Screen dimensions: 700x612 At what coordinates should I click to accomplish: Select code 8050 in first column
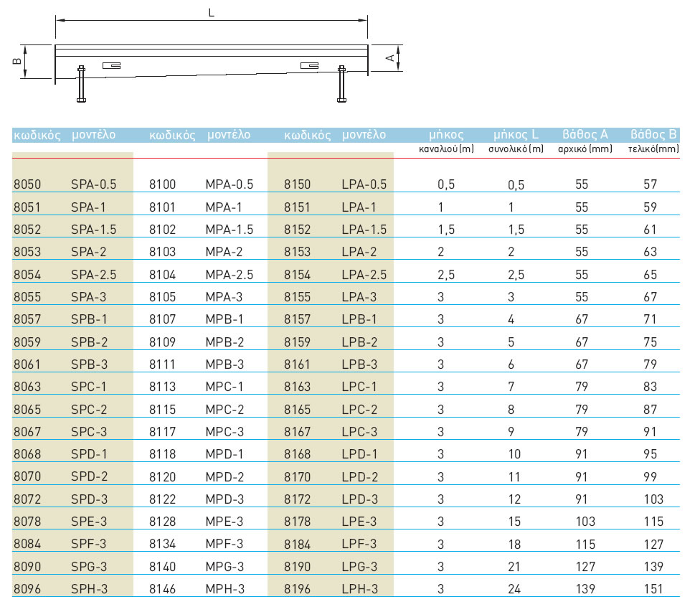click(x=27, y=184)
